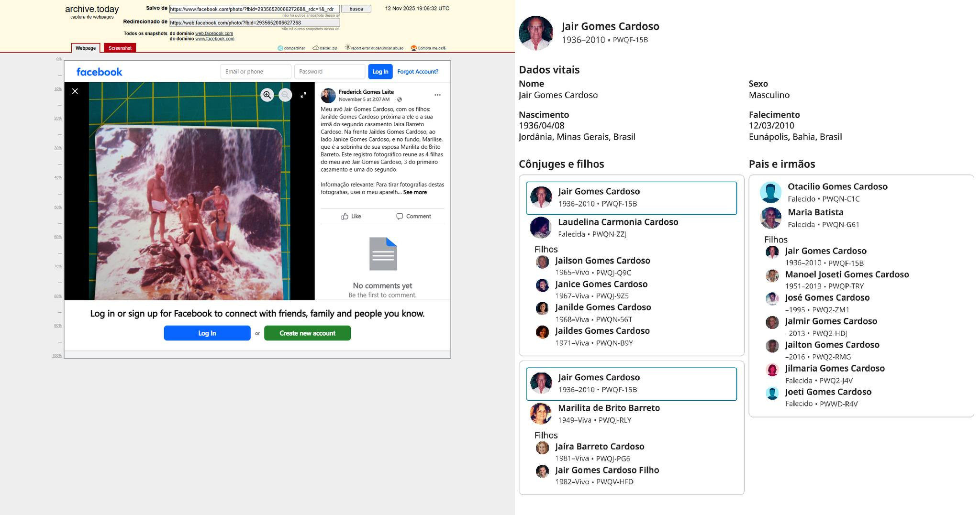
Task: Close the photo viewer with the X icon
Action: tap(75, 91)
